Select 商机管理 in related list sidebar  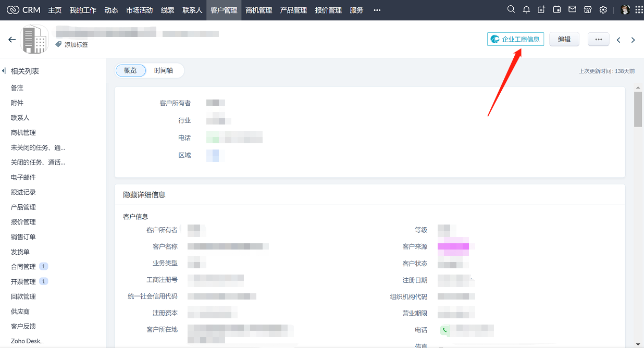click(23, 132)
